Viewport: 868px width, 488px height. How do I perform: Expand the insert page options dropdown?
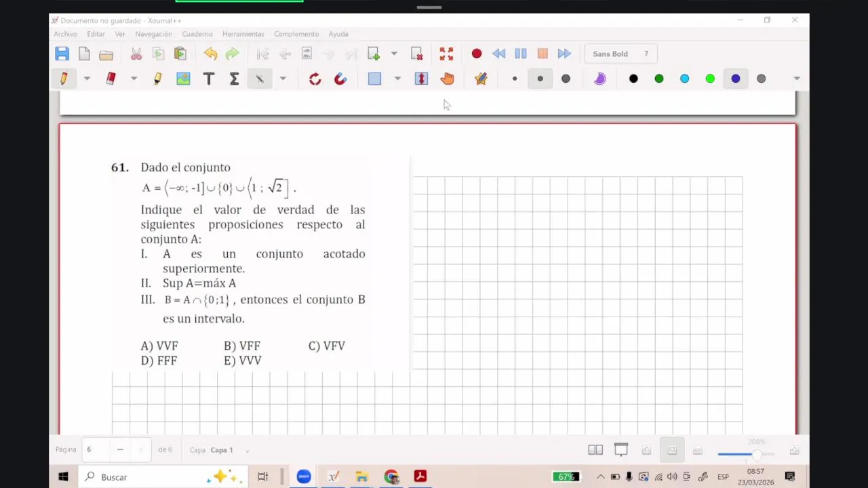[x=394, y=54]
